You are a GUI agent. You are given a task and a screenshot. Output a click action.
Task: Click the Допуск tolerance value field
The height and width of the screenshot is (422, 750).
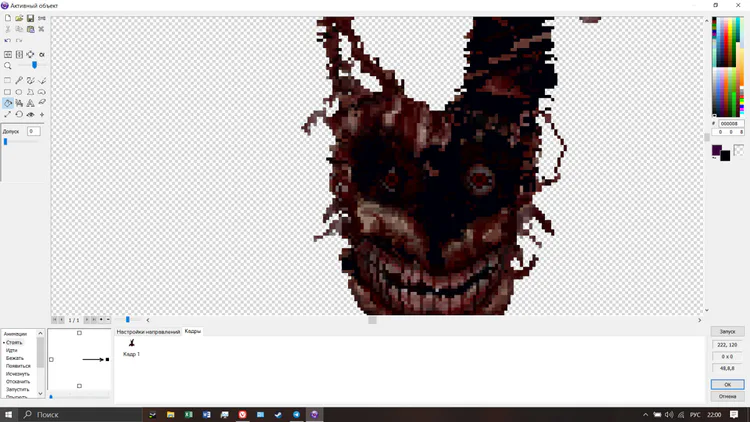(33, 131)
